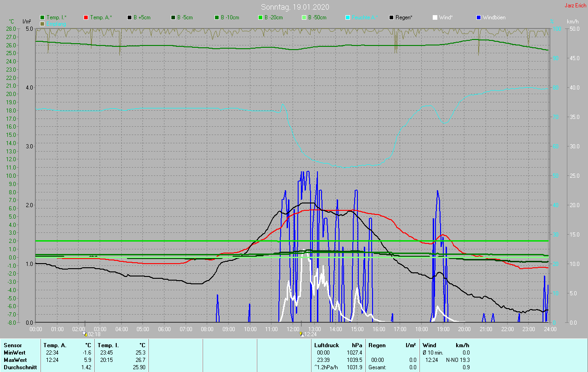
Task: Click the marker icon at 12:24
Action: click(301, 334)
